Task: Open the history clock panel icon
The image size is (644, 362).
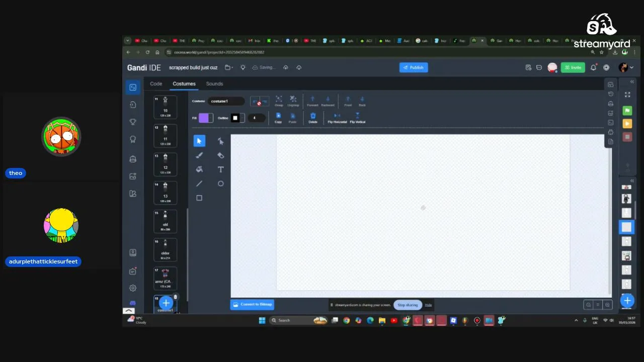Action: tap(611, 94)
